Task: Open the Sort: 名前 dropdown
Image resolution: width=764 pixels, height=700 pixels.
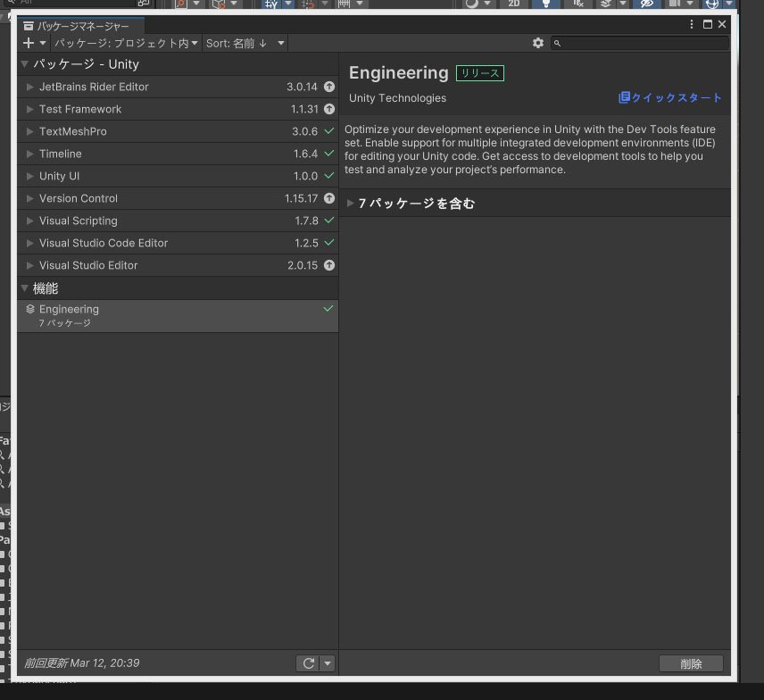Action: [x=245, y=44]
